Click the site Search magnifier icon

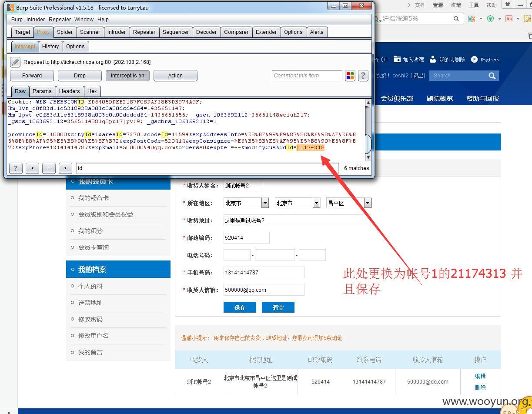point(492,76)
